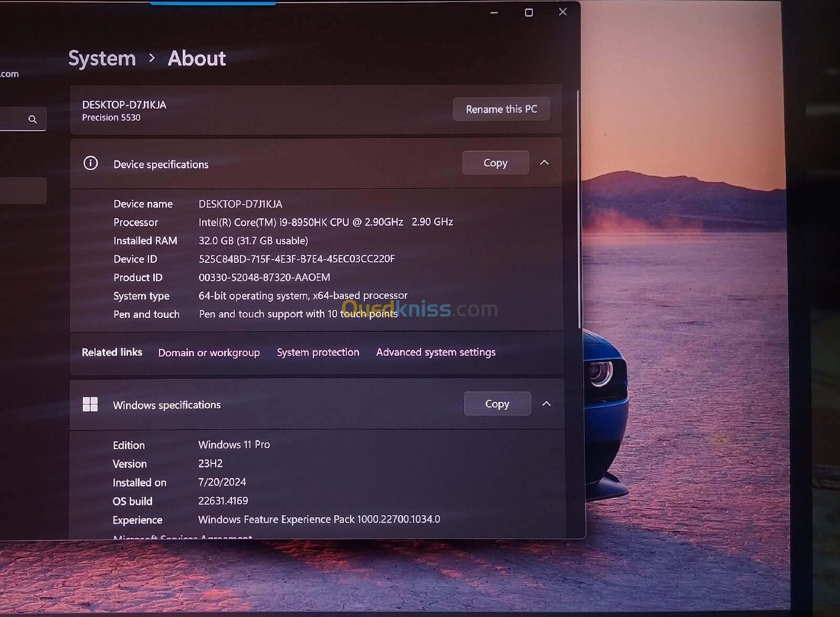Image resolution: width=840 pixels, height=617 pixels.
Task: Open the Domain or workgroup link
Action: coord(209,353)
